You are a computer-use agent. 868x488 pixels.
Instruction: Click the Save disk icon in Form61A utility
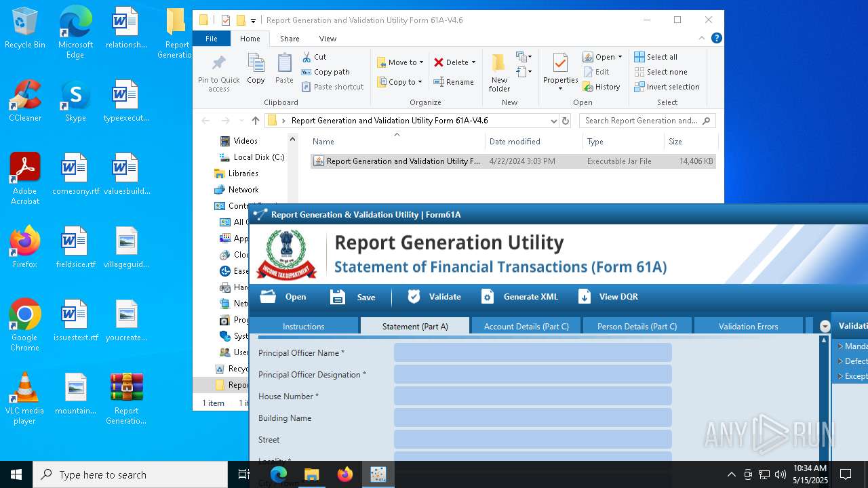pos(338,297)
